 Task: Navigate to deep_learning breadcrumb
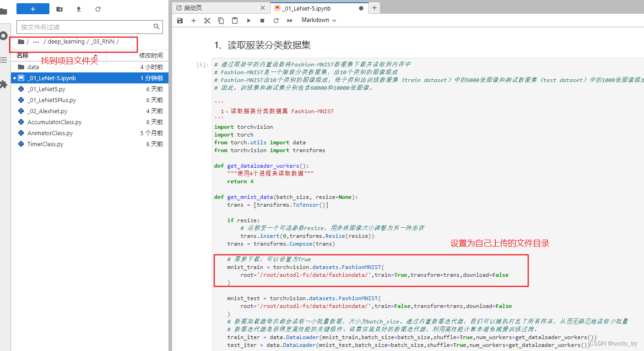click(66, 42)
